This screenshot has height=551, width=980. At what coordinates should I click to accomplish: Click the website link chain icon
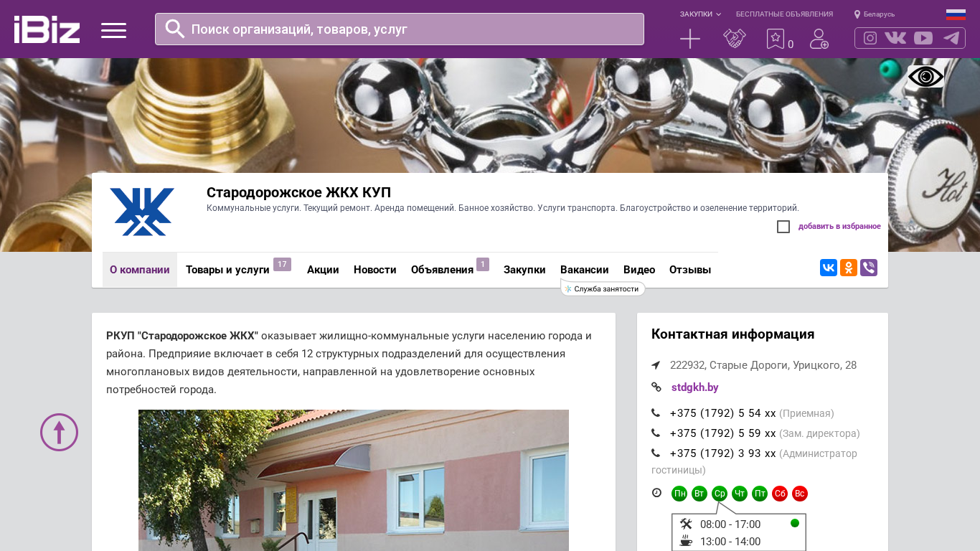coord(656,387)
